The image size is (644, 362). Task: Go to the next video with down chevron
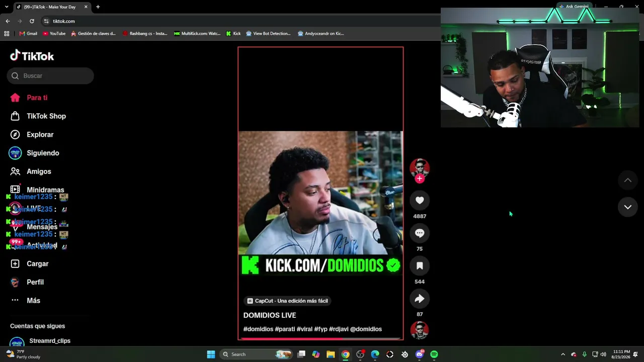tap(628, 207)
